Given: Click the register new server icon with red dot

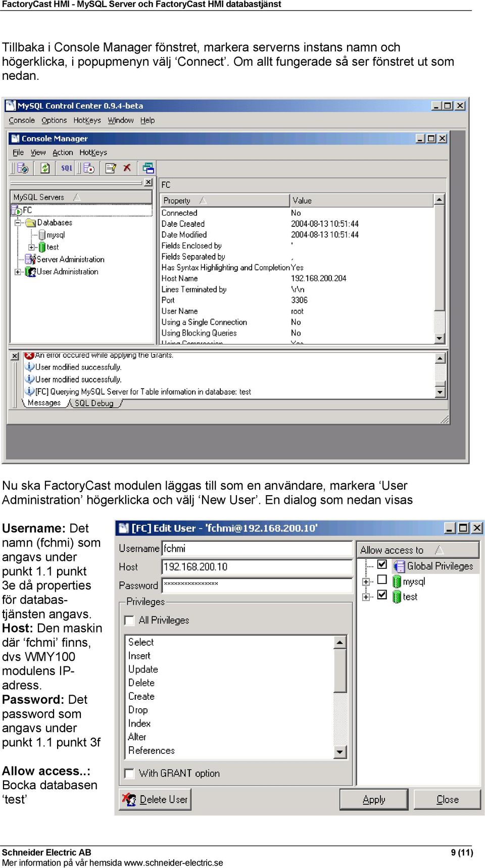Looking at the screenshot, I should click(x=89, y=168).
